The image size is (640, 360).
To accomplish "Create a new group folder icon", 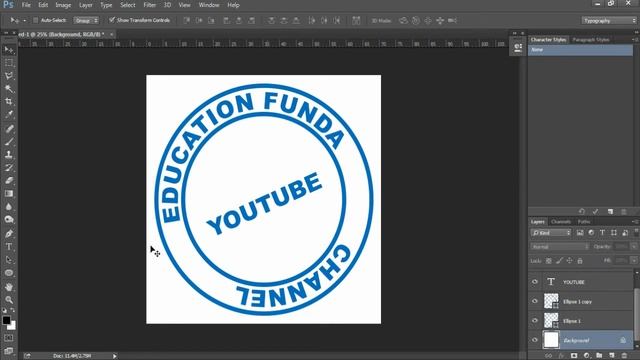I will tap(599, 356).
